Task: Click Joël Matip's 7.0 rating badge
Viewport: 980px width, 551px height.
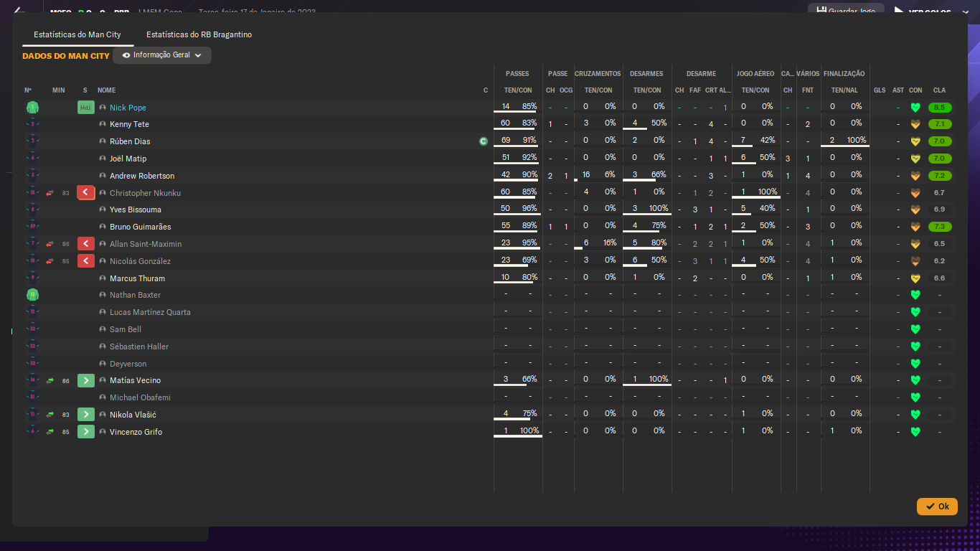Action: 940,159
